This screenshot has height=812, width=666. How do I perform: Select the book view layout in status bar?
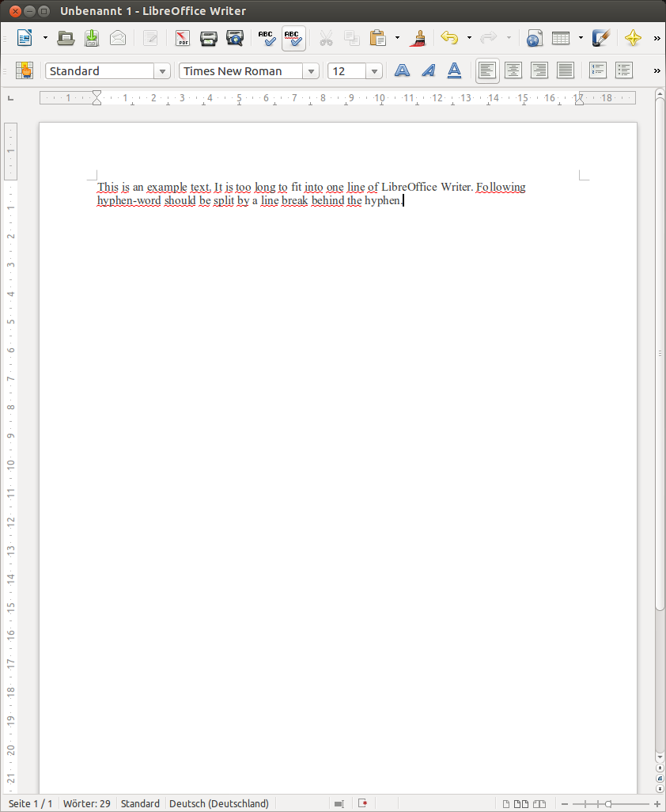(x=540, y=803)
